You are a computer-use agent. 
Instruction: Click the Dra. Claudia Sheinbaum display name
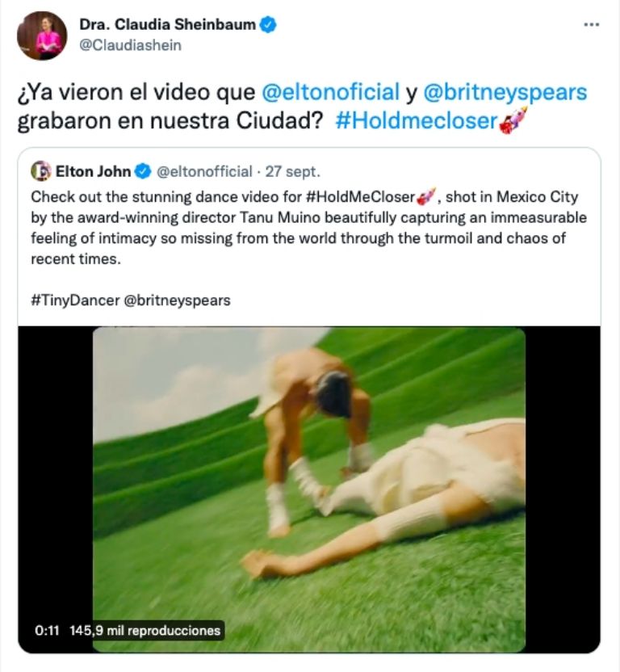pyautogui.click(x=168, y=24)
